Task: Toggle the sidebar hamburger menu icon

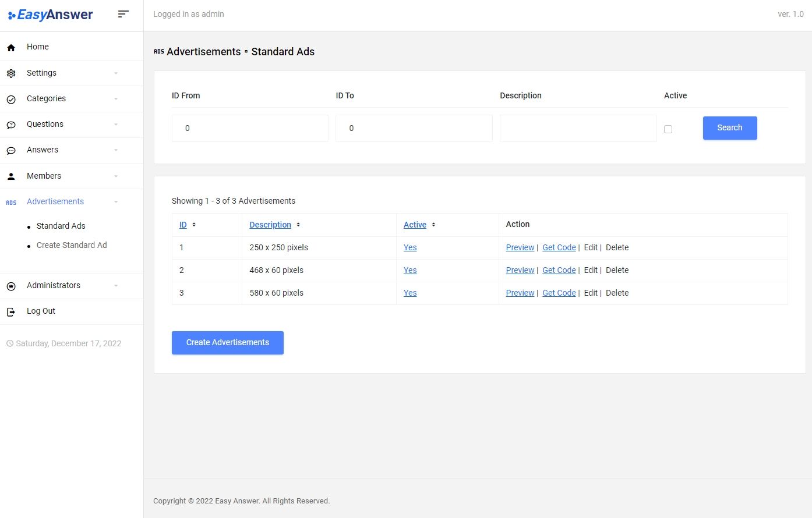Action: [123, 14]
